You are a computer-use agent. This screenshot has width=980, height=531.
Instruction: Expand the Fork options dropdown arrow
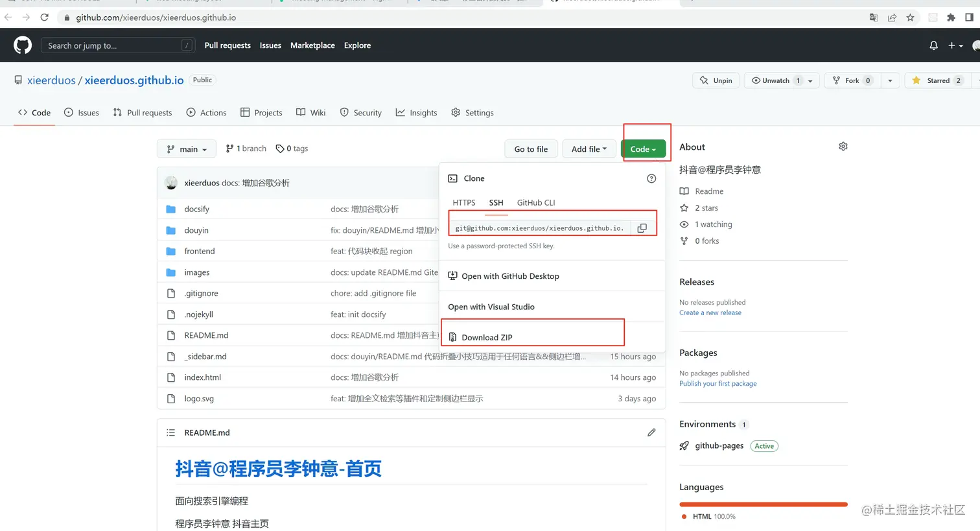point(891,80)
